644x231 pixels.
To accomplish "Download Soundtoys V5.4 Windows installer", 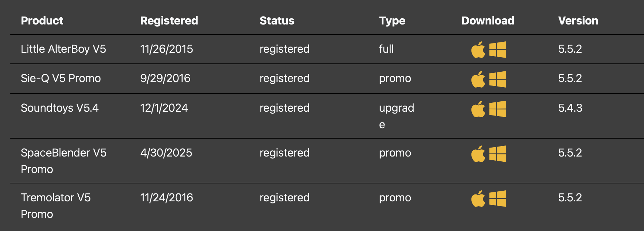I will (497, 109).
